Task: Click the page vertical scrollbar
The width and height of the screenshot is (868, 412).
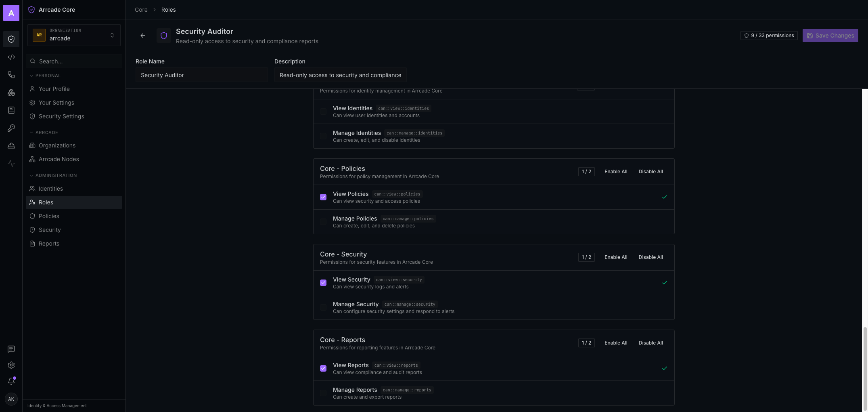Action: tap(865, 368)
